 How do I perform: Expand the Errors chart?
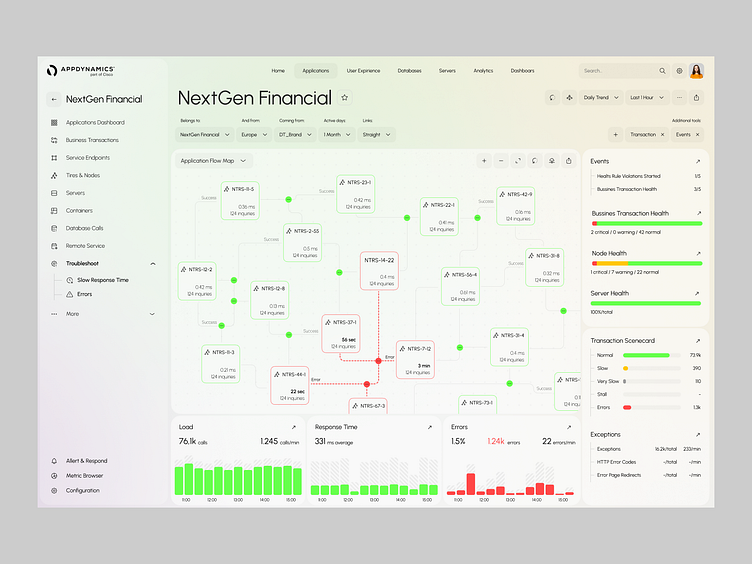click(x=569, y=427)
